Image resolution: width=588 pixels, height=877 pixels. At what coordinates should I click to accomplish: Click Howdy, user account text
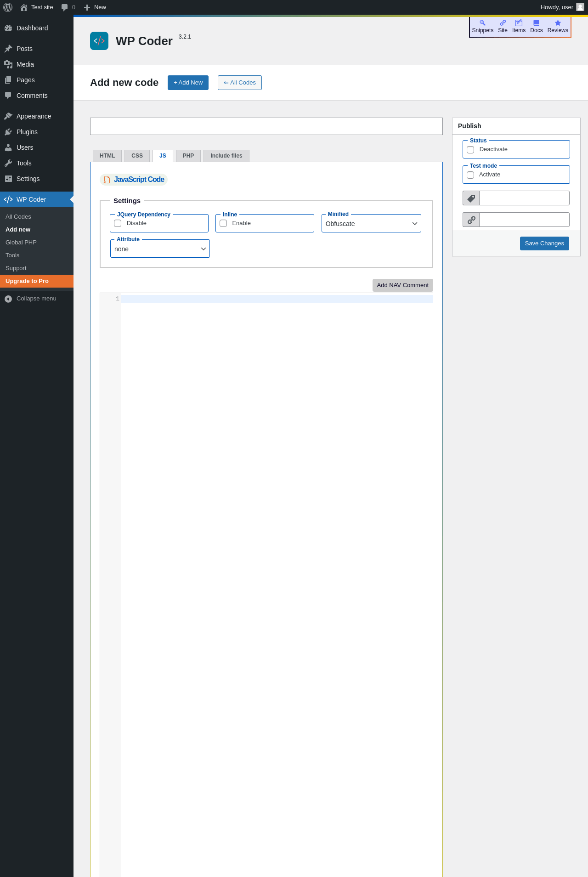[x=556, y=7]
